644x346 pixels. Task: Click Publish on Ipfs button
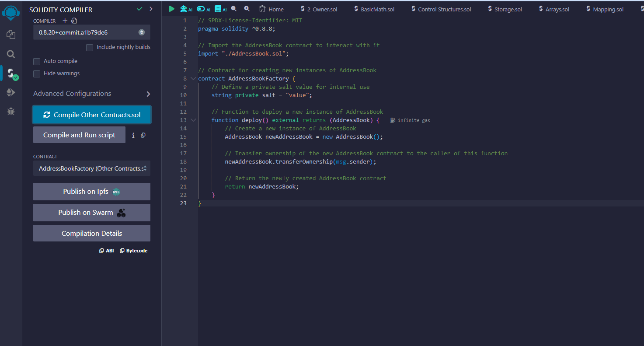click(x=92, y=192)
